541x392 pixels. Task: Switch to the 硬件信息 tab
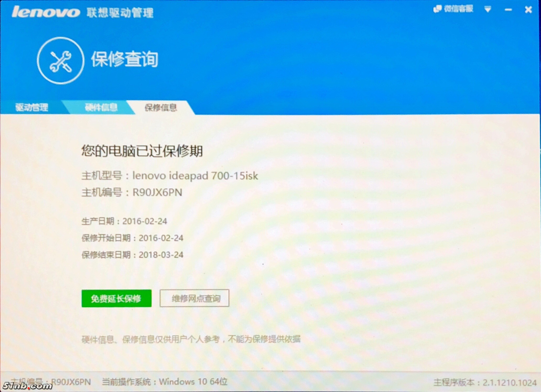tap(101, 107)
